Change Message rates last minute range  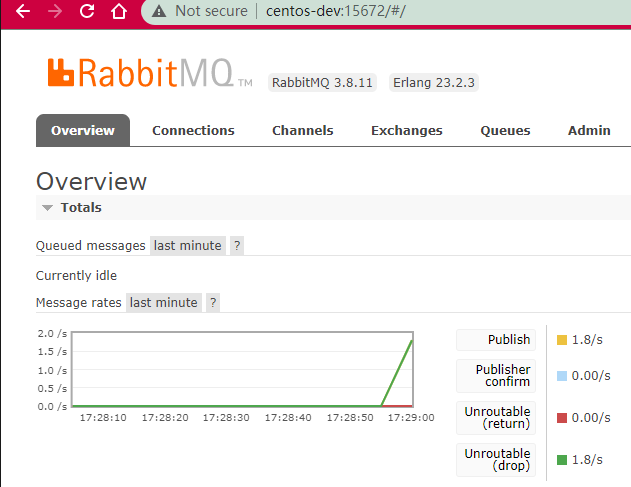tap(164, 303)
